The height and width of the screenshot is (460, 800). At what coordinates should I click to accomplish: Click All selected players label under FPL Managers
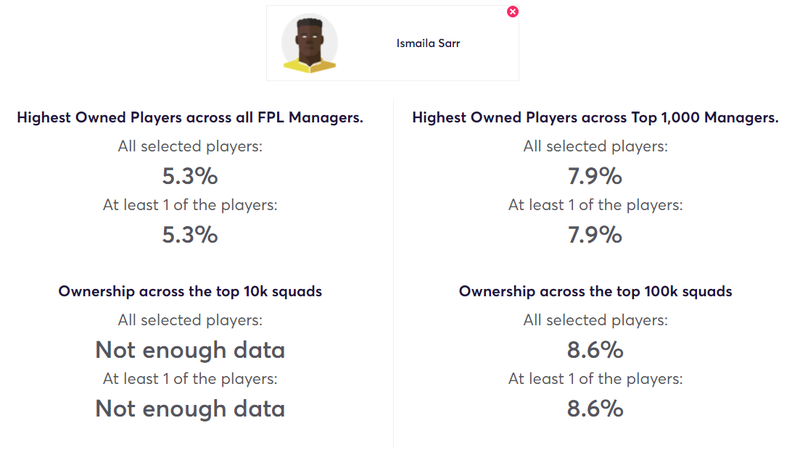190,146
